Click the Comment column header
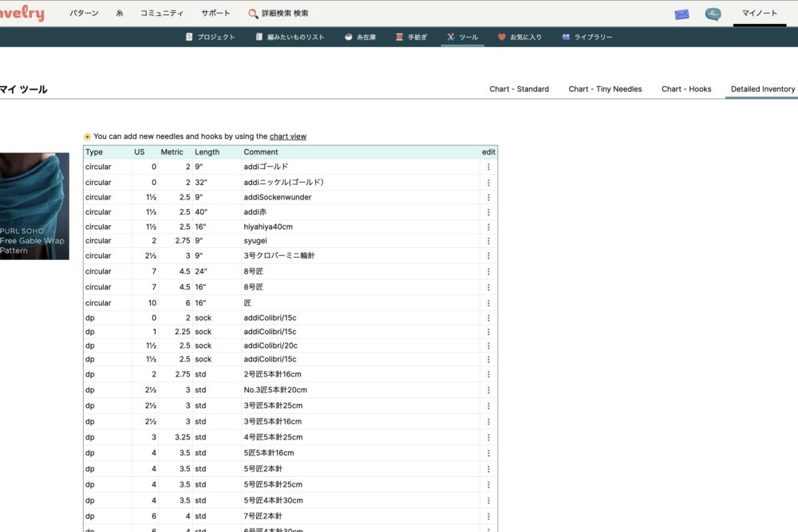 pyautogui.click(x=261, y=152)
